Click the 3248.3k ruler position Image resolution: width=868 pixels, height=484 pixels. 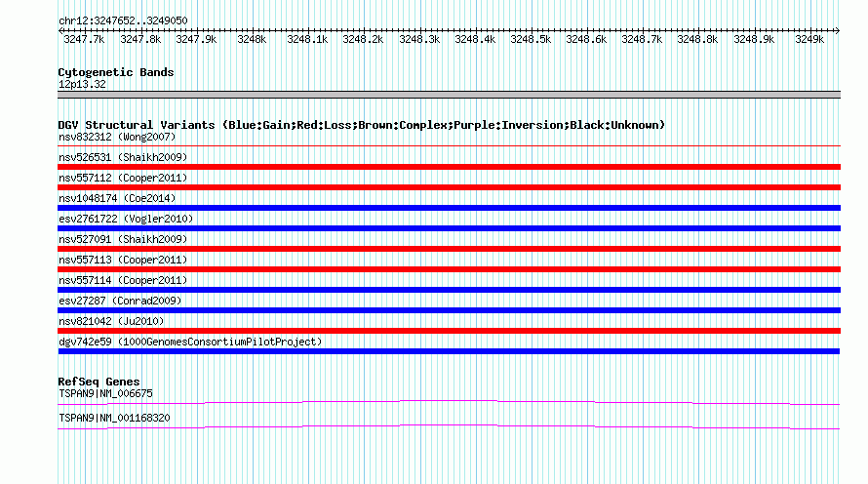419,39
